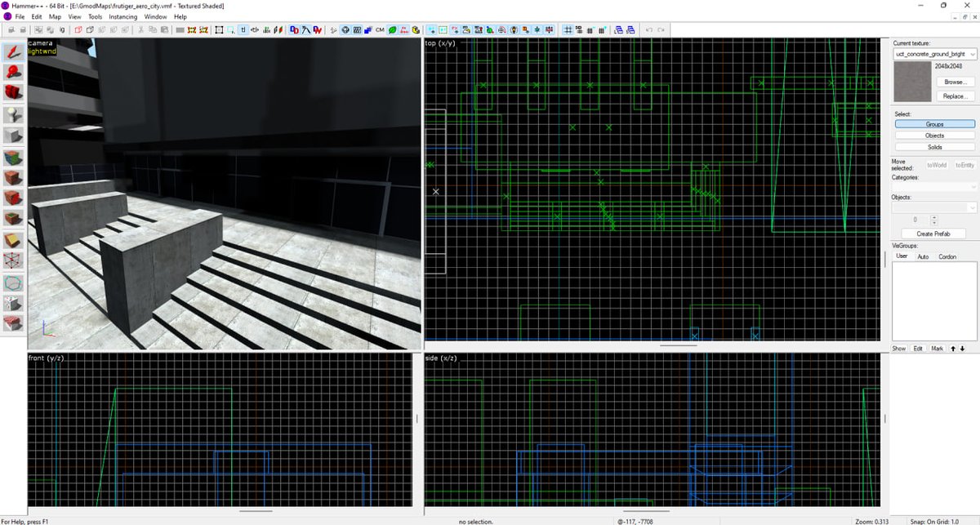Screen dimensions: 980x525
Task: Click the 'Snap: On Grid: 1.0' status text
Action: tap(936, 521)
